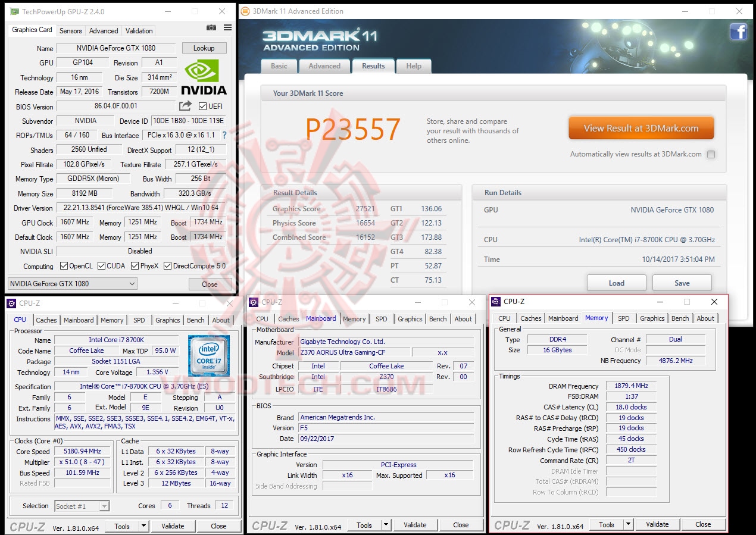Select the P23557 score text
Viewport: 756px width, 535px height.
tap(353, 130)
